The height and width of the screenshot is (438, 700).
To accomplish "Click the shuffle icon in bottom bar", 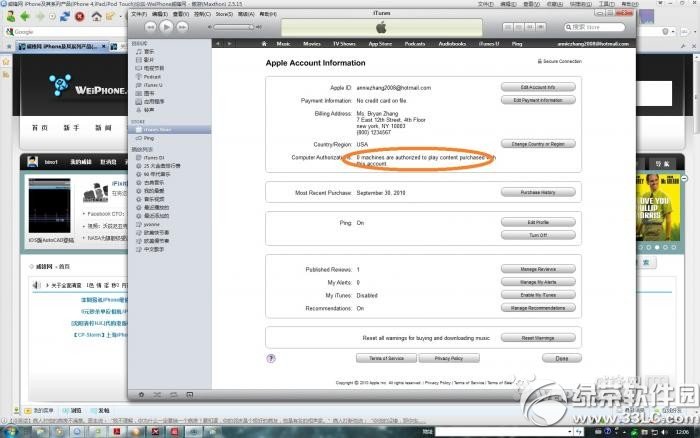I will (x=157, y=395).
